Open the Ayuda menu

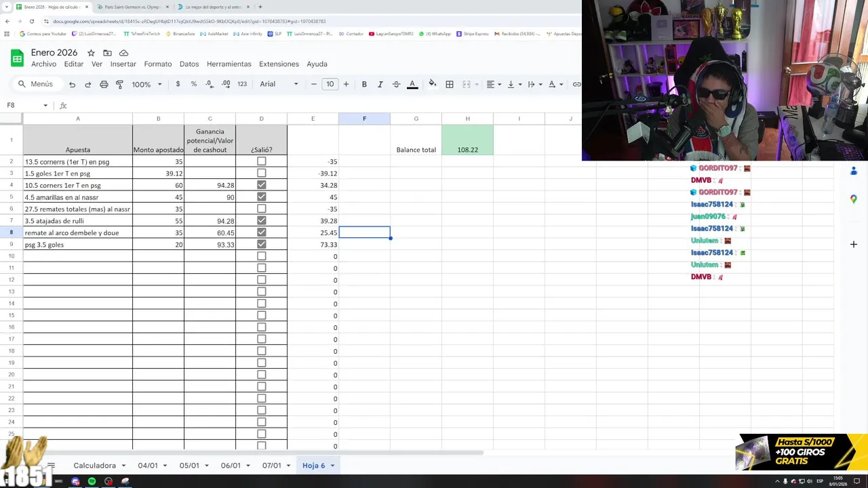(x=317, y=64)
